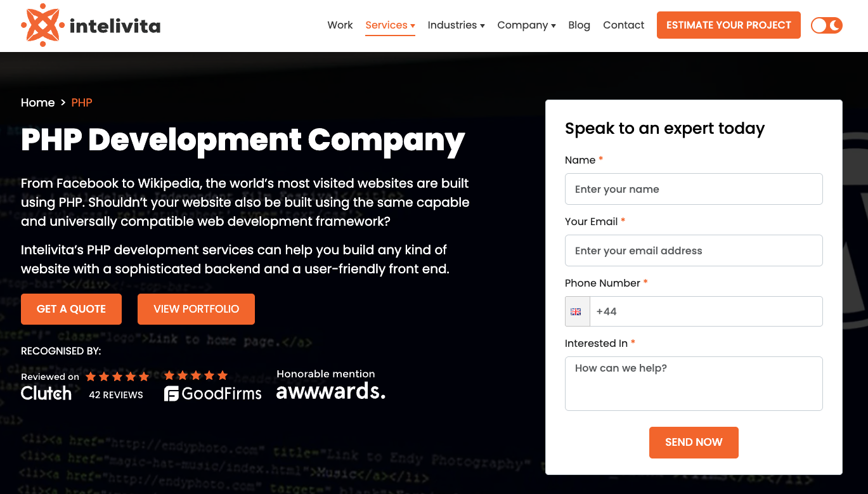Click the GoodFirms star rating

click(x=196, y=375)
